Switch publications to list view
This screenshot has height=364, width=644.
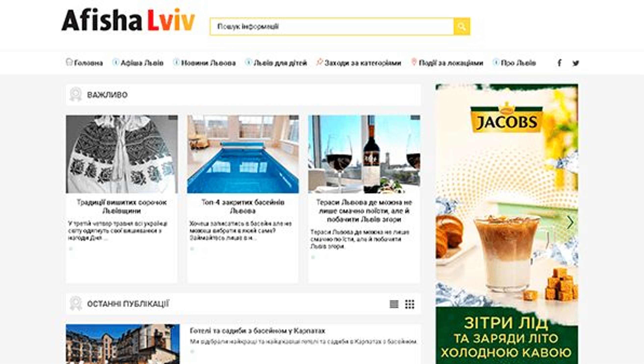tap(394, 304)
